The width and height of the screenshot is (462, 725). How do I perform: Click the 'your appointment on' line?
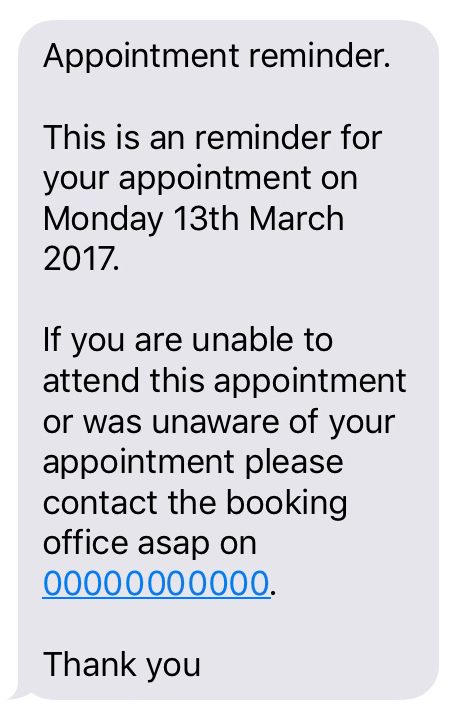[200, 179]
